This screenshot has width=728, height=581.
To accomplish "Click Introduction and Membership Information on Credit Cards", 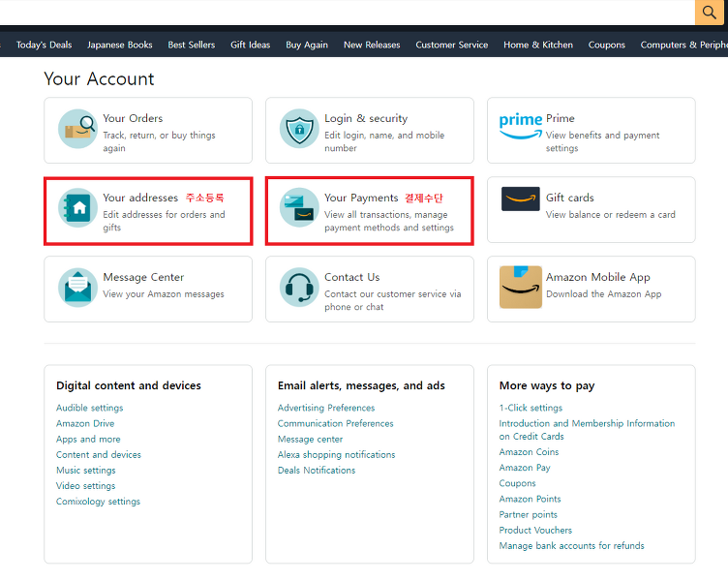I will click(587, 430).
